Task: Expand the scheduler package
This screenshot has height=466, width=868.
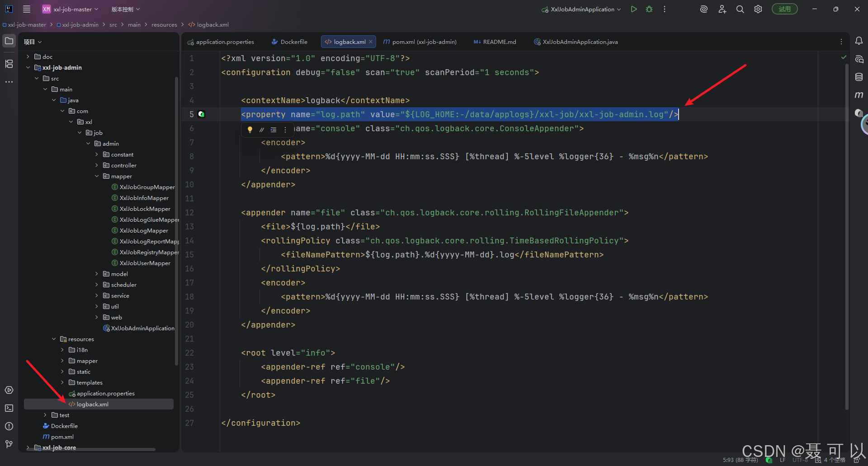Action: coord(97,285)
